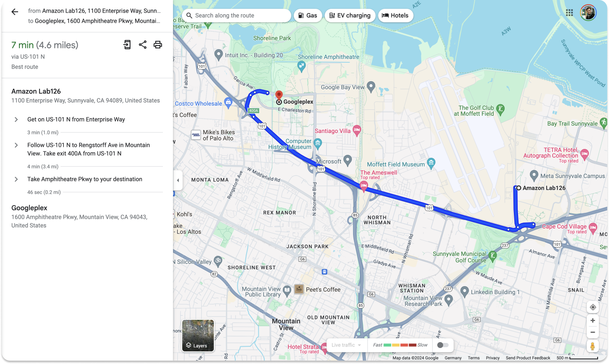Select the Shoreline Amphitheatre map marker
This screenshot has width=609, height=364.
pyautogui.click(x=301, y=66)
